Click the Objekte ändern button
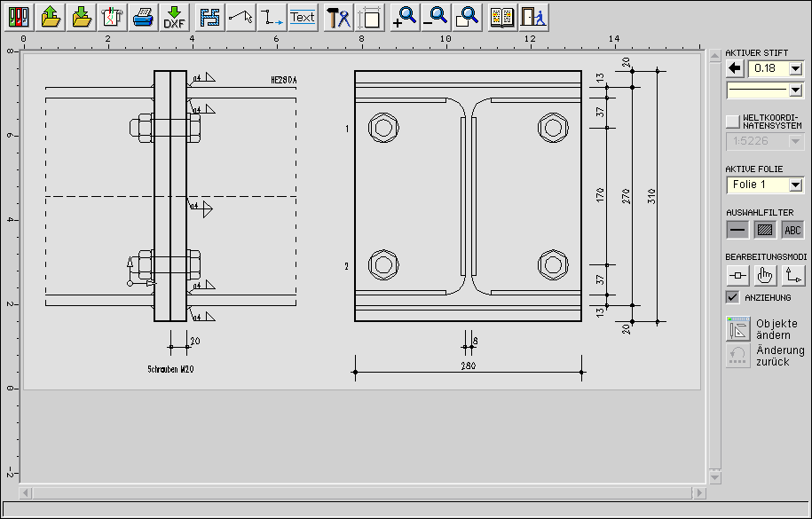 click(738, 328)
